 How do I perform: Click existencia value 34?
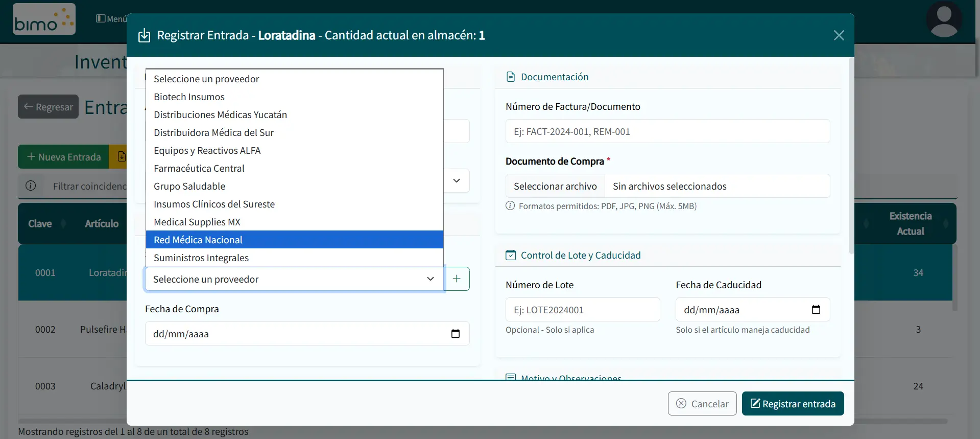(x=918, y=272)
